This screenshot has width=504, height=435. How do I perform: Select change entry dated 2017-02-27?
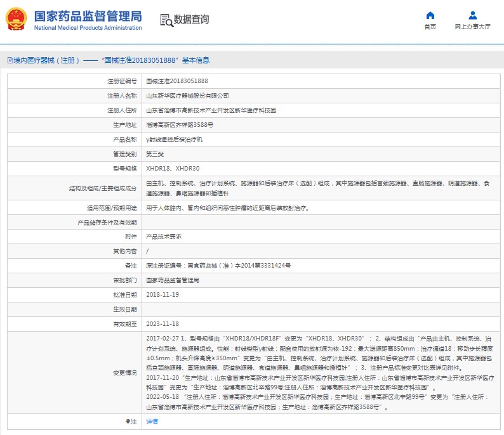click(x=319, y=353)
